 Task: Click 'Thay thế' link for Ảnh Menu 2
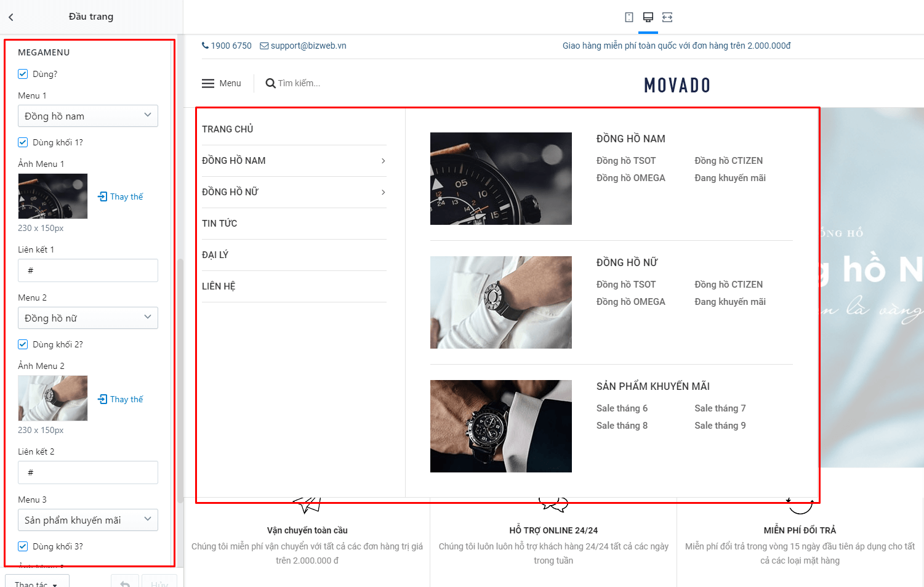click(127, 399)
